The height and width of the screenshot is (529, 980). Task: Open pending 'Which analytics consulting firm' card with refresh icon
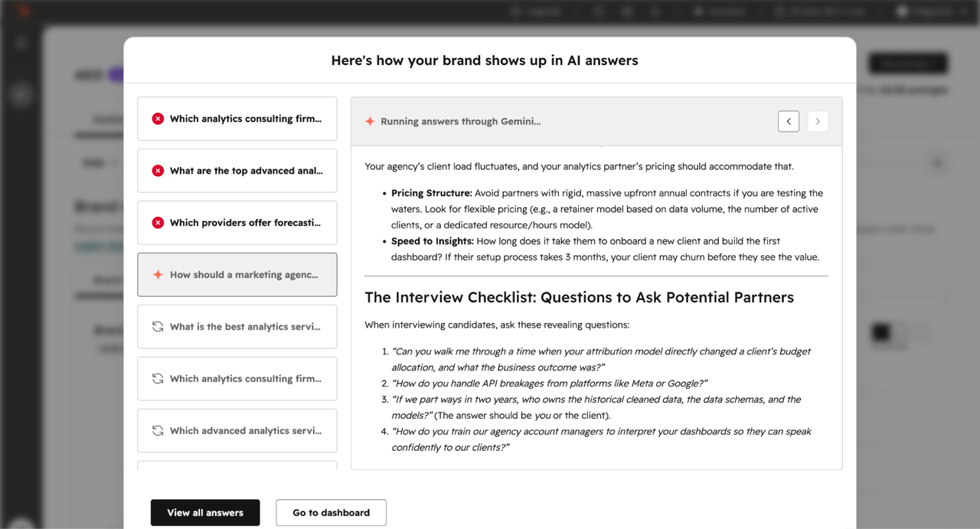tap(237, 379)
